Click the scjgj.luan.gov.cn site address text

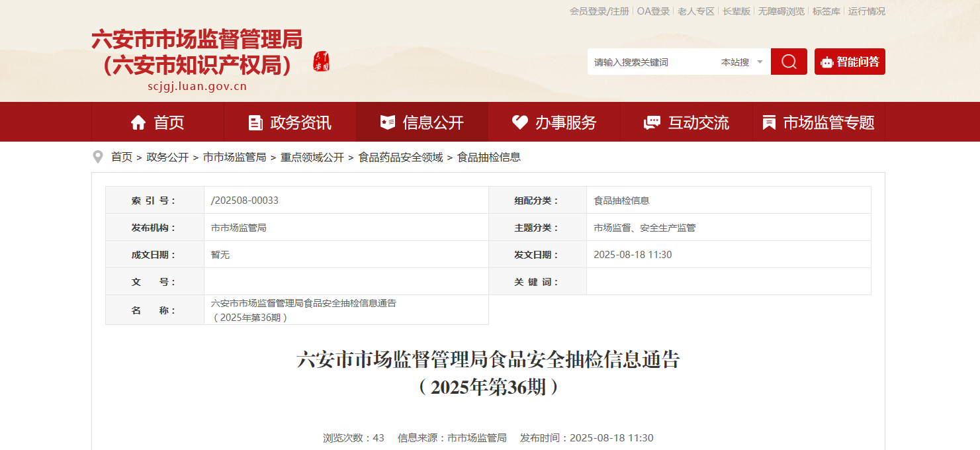197,86
